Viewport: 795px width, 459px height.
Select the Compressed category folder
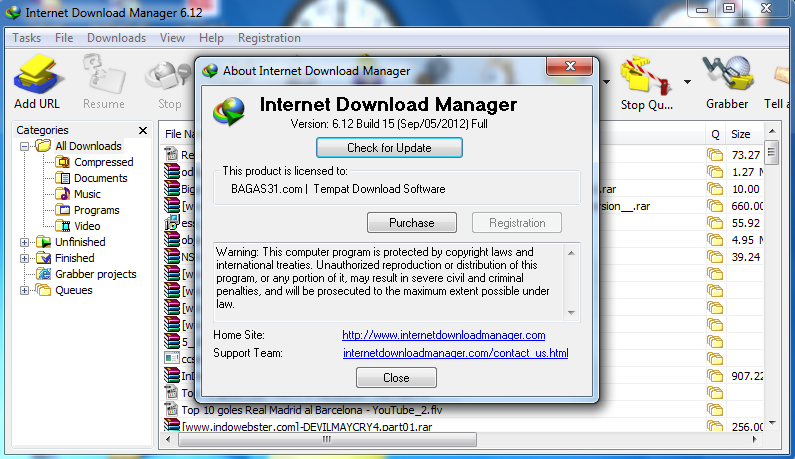tap(95, 162)
